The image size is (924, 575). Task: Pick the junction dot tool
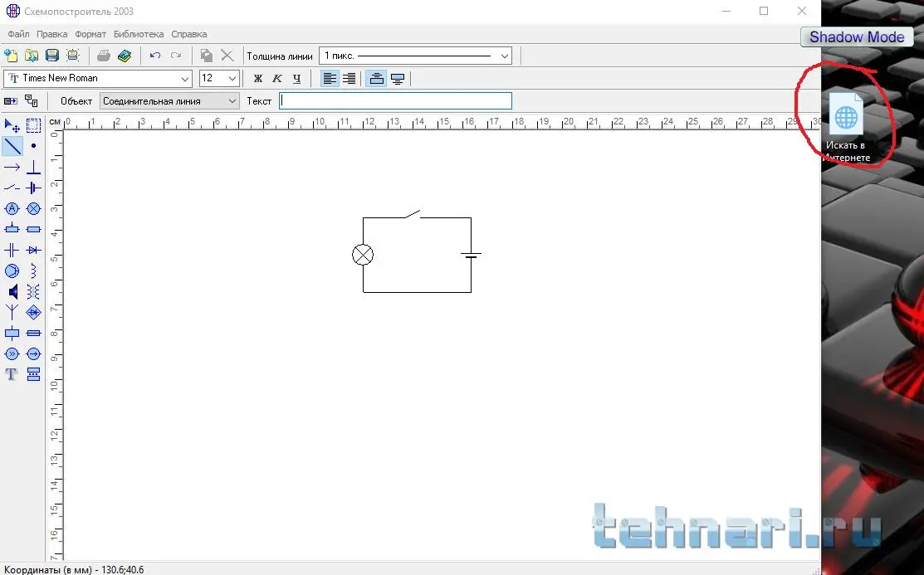[33, 146]
